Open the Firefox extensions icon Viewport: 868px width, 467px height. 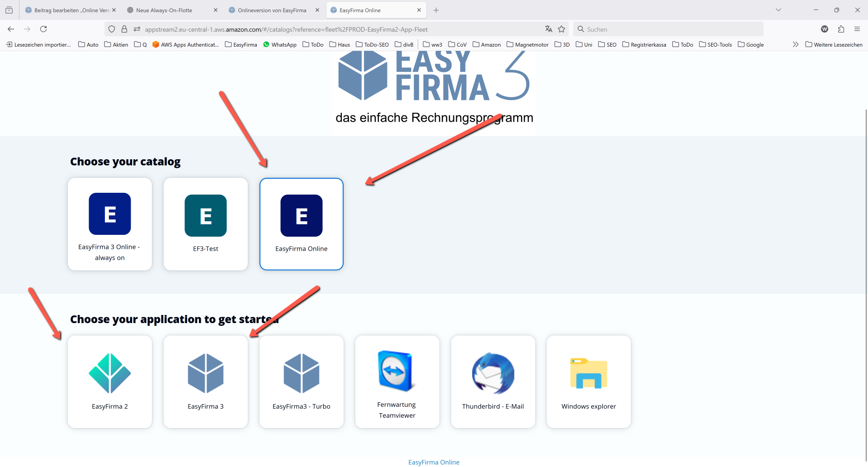click(841, 29)
